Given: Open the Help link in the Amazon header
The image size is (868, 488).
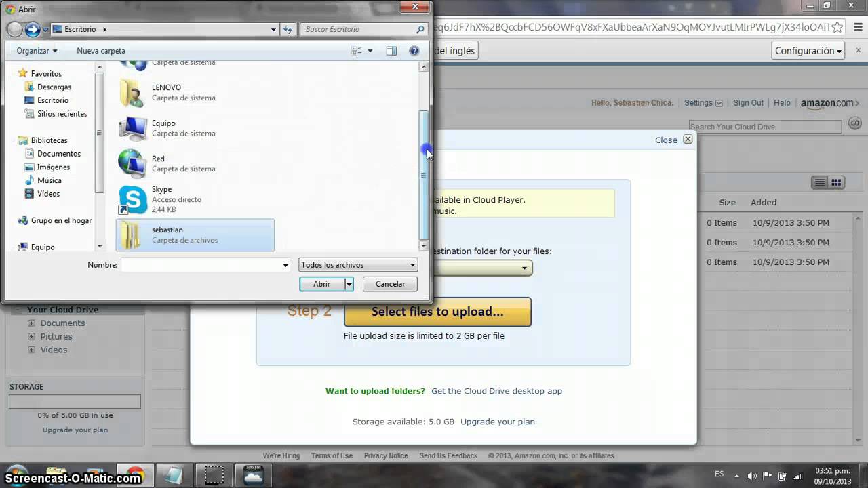Looking at the screenshot, I should point(782,103).
